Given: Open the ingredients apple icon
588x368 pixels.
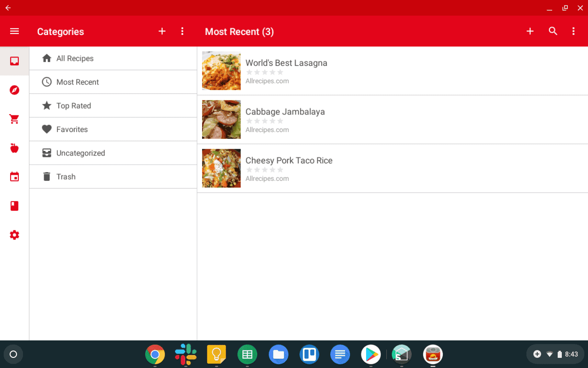Looking at the screenshot, I should click(14, 148).
